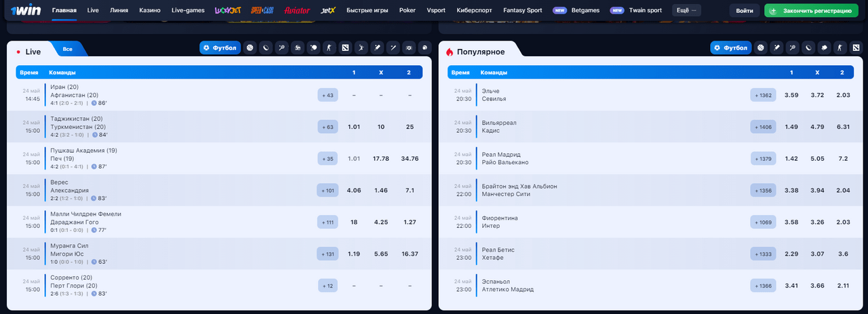Expand +12 markets for Сорренто match
The image size is (868, 314).
328,286
